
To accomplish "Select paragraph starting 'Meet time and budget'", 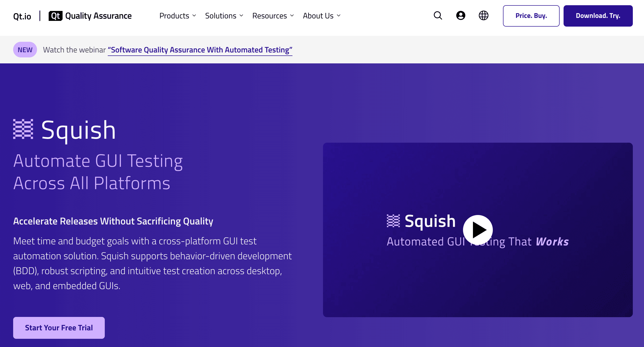I will [152, 263].
